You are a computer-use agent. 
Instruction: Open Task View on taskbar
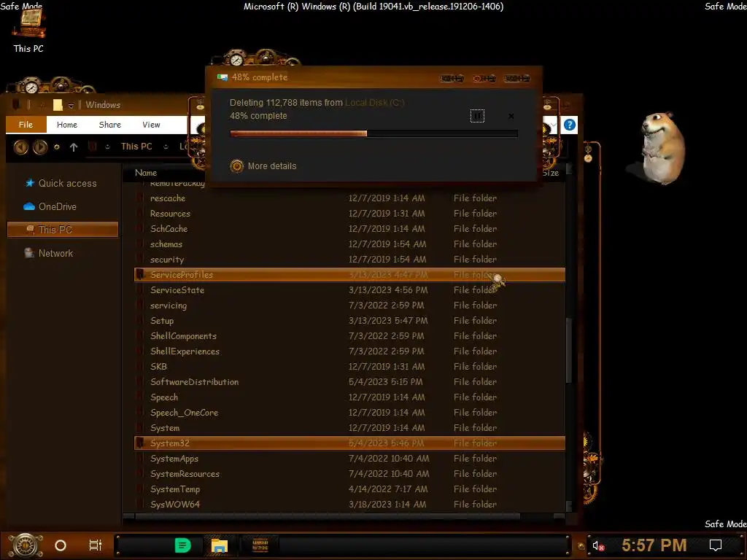tap(96, 545)
